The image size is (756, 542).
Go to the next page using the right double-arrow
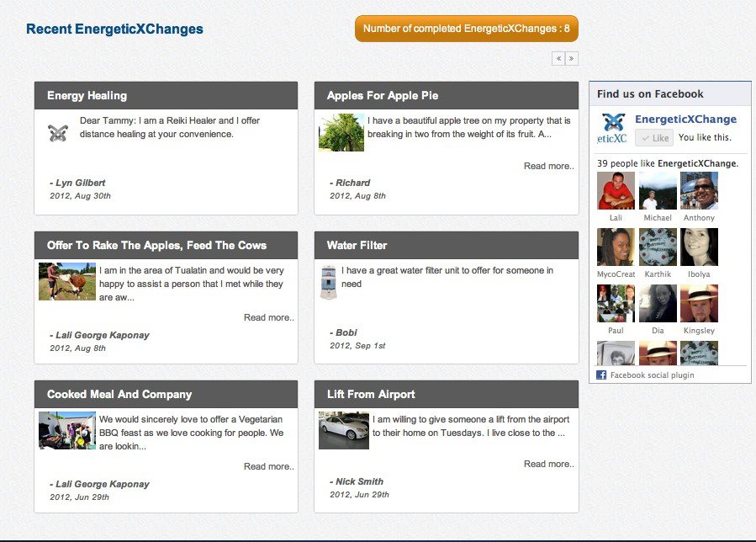tap(572, 58)
